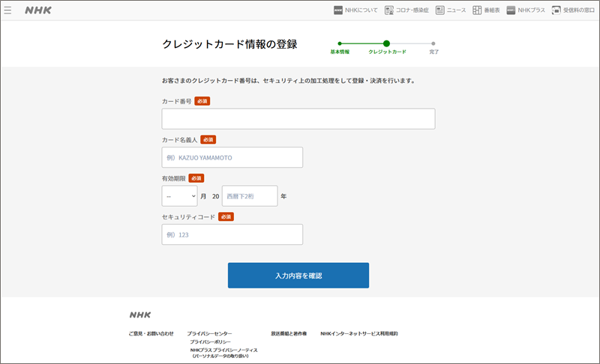Focus the セキュリティコード input field

pyautogui.click(x=232, y=234)
